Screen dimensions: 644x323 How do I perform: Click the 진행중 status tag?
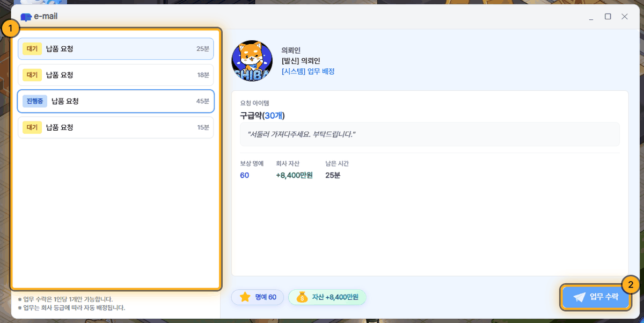(34, 101)
